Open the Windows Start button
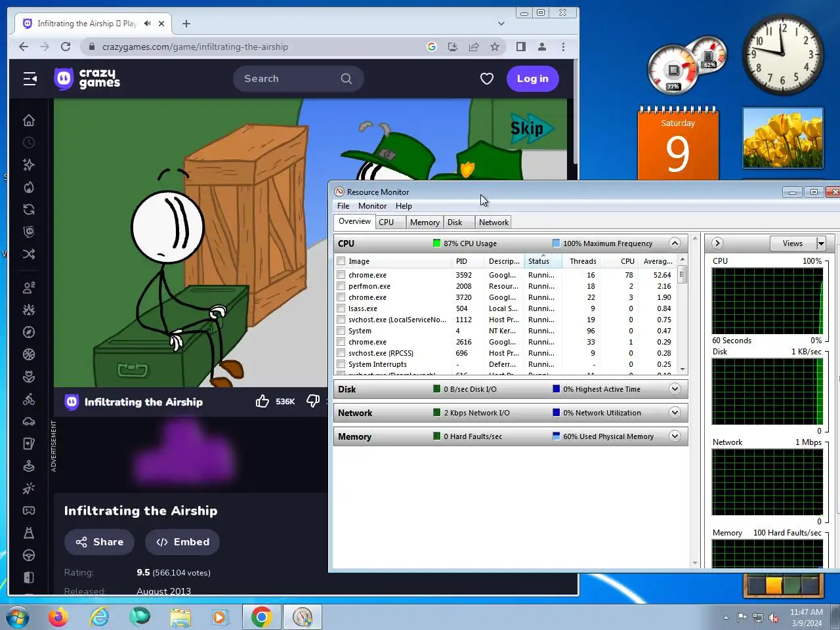Screen dimensions: 840x630 coord(18,618)
